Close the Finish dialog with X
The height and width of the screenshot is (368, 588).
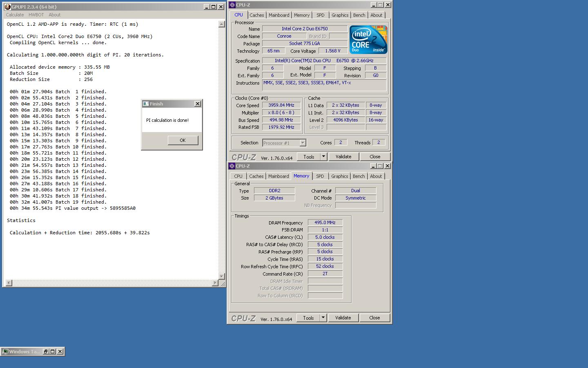click(x=198, y=104)
